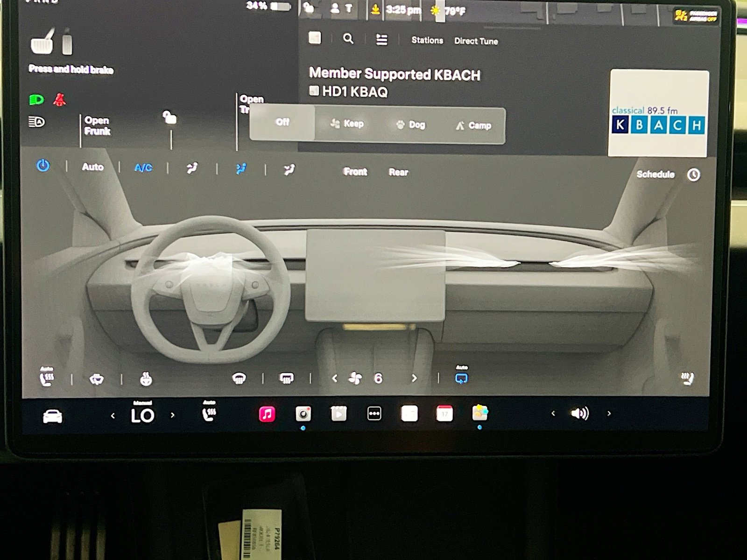Enable Dog Mode
747x560 pixels.
pyautogui.click(x=410, y=125)
